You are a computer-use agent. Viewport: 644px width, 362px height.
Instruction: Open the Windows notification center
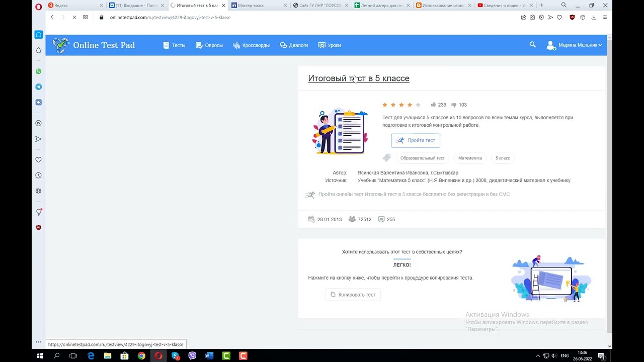pyautogui.click(x=601, y=355)
